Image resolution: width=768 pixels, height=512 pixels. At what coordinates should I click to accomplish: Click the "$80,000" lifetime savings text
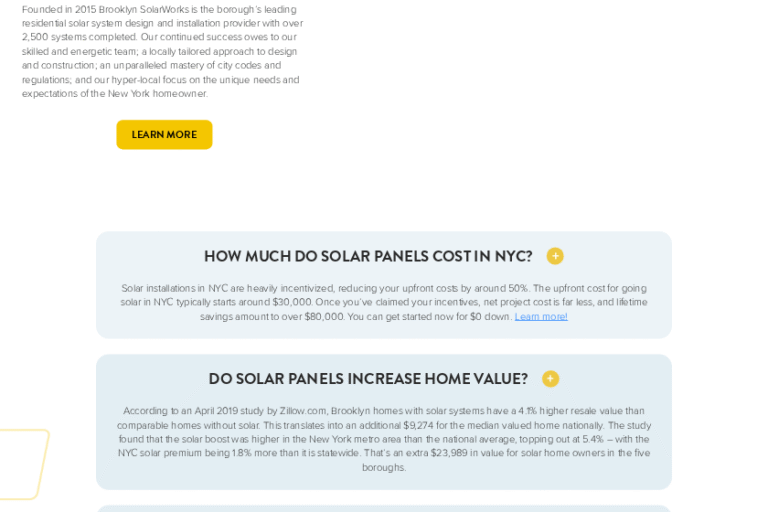[x=320, y=316]
